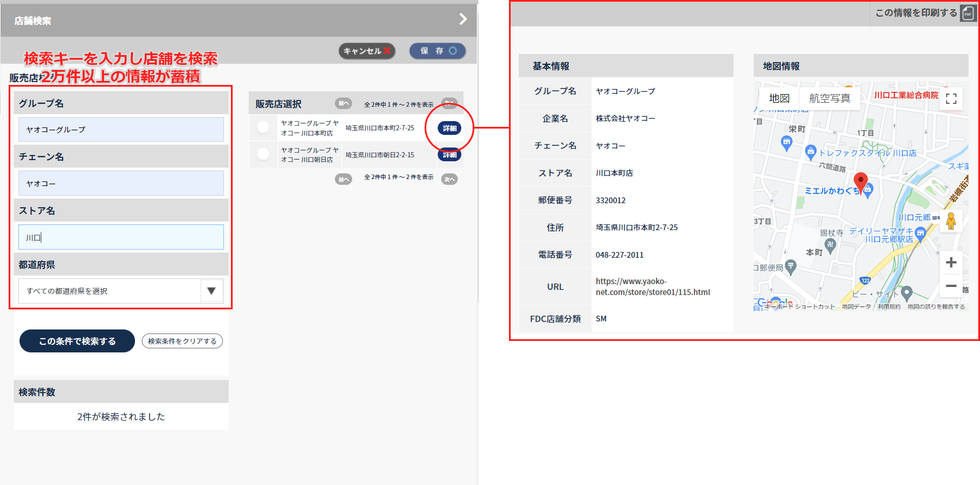Screen dimensions: 980x485
Task: Click the SM store classification value
Action: [601, 319]
